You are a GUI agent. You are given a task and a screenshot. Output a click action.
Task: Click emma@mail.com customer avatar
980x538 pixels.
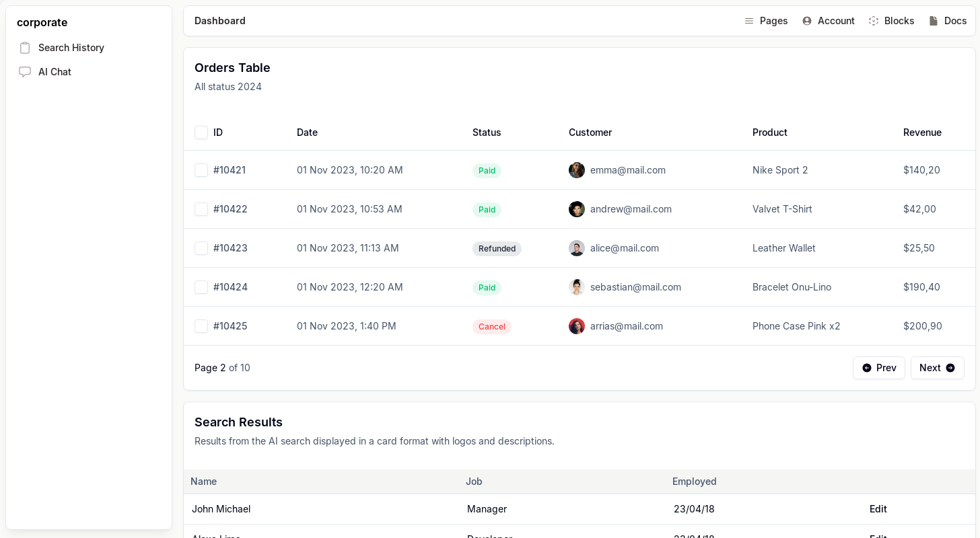click(576, 170)
